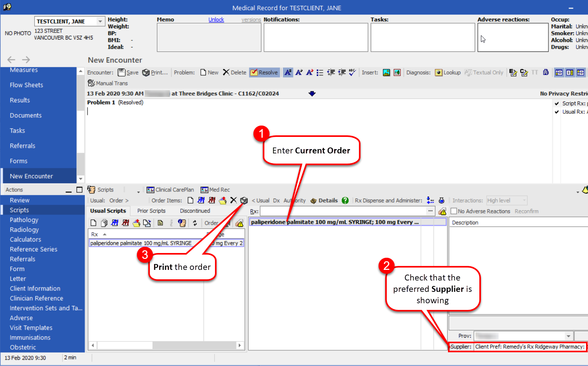Delete the order item with the X icon
This screenshot has width=588, height=366.
tap(233, 200)
